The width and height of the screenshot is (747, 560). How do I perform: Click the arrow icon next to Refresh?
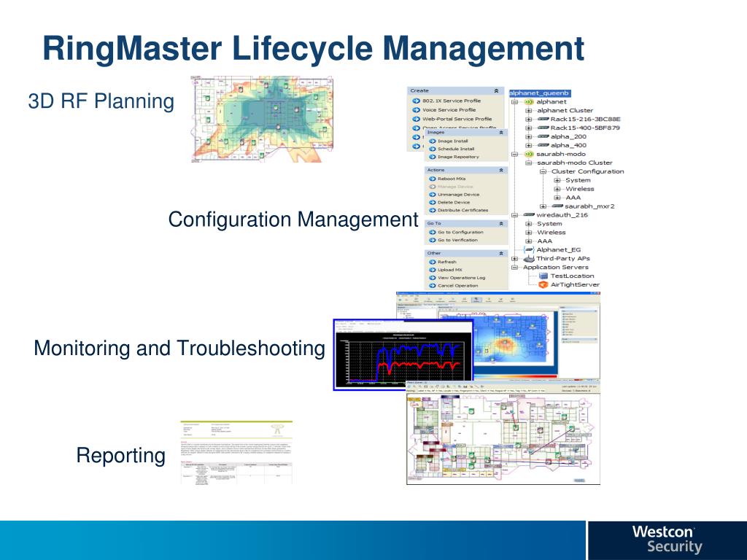pos(432,262)
